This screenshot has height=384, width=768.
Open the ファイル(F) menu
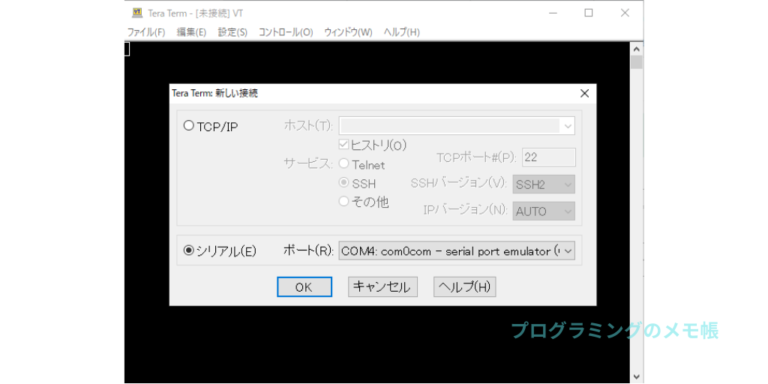pos(146,32)
